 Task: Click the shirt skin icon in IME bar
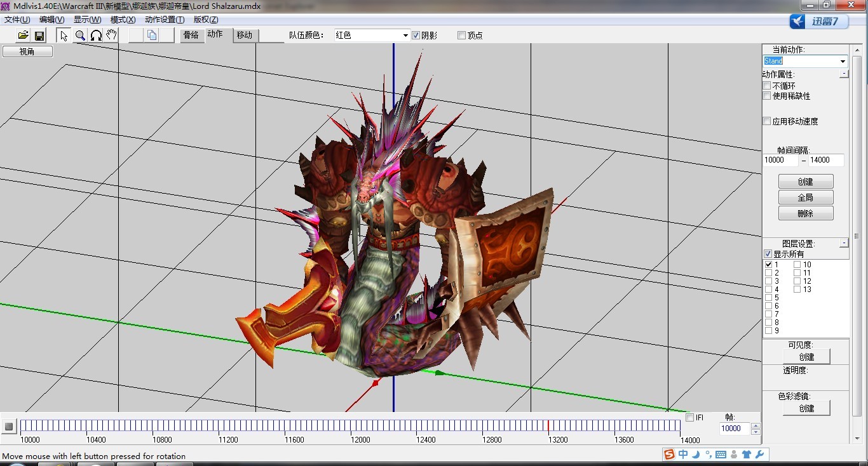click(747, 455)
